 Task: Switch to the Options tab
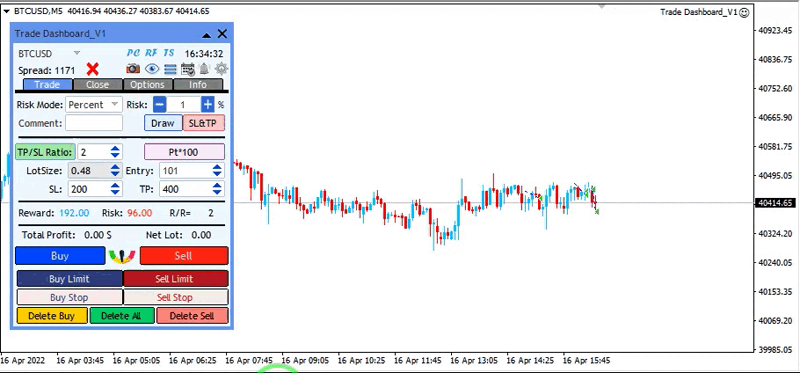pyautogui.click(x=148, y=85)
